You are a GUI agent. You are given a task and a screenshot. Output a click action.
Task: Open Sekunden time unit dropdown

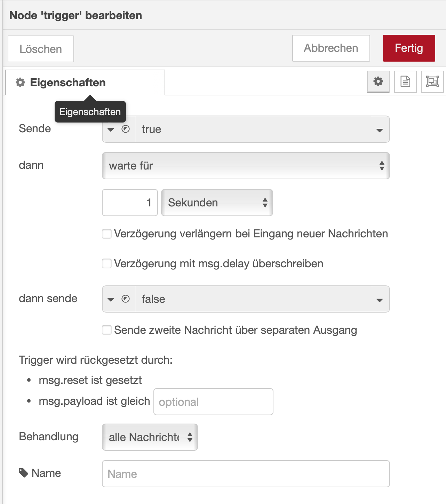click(217, 203)
